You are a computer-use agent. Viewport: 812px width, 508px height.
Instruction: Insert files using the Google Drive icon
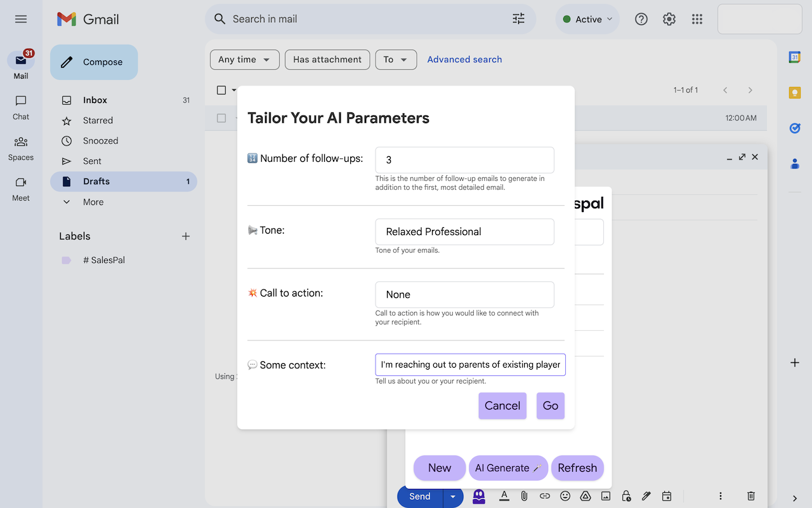click(586, 497)
